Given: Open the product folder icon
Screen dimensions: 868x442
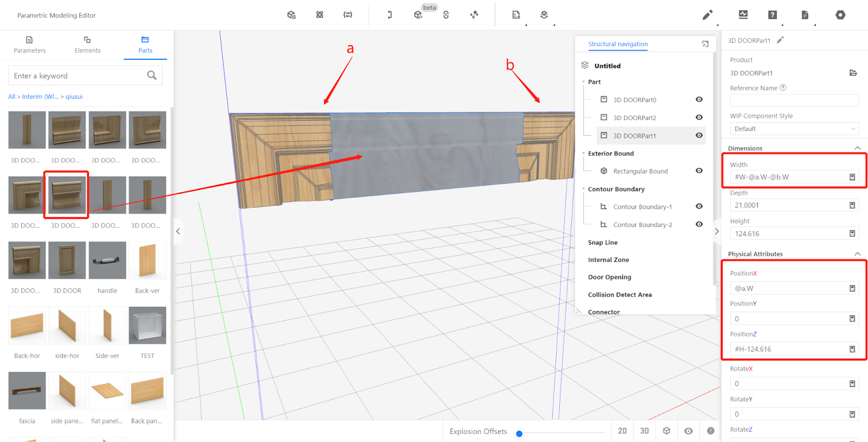Looking at the screenshot, I should tap(853, 73).
